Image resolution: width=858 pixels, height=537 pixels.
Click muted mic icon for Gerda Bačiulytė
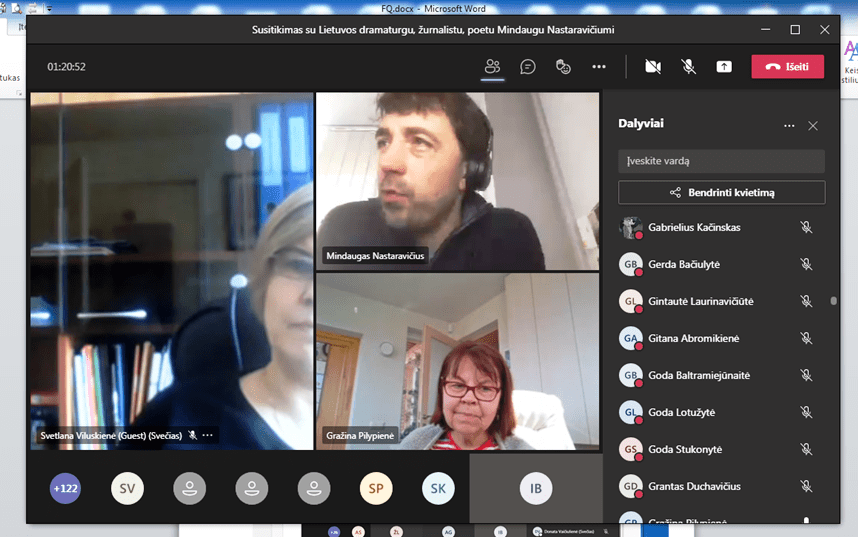[x=806, y=264]
